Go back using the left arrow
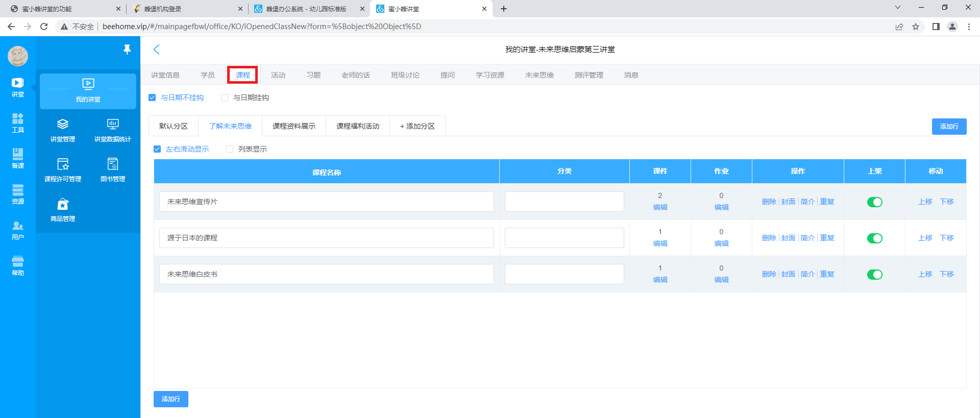Screen dimensions: 980x418 pos(157,50)
